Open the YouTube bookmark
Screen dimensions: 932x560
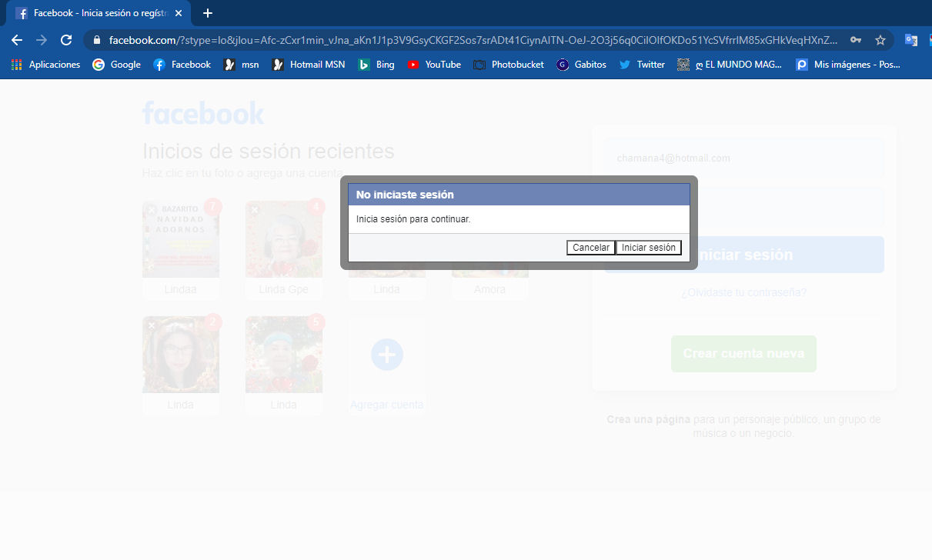coord(434,65)
